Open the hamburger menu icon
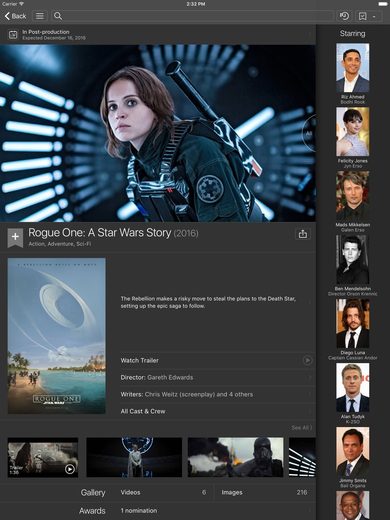This screenshot has width=390, height=520. 40,16
